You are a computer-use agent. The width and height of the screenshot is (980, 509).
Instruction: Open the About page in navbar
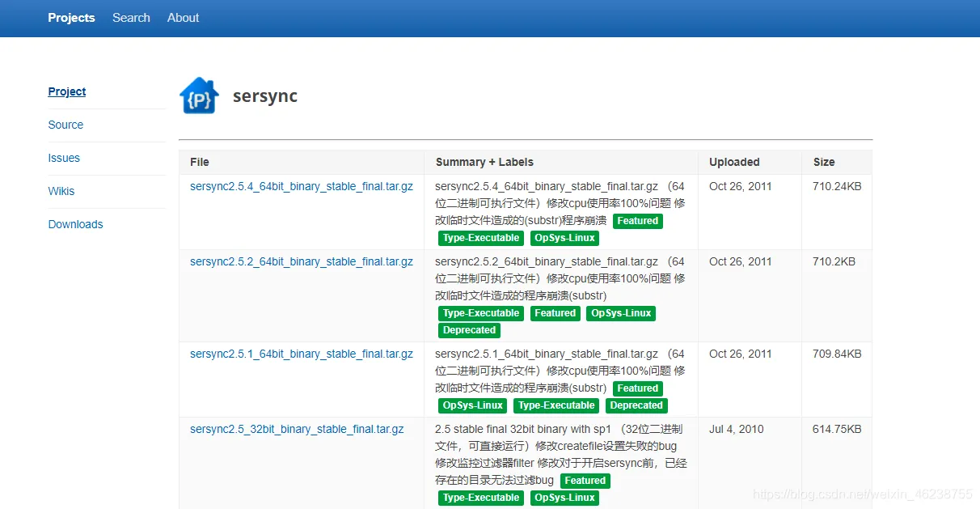point(183,18)
